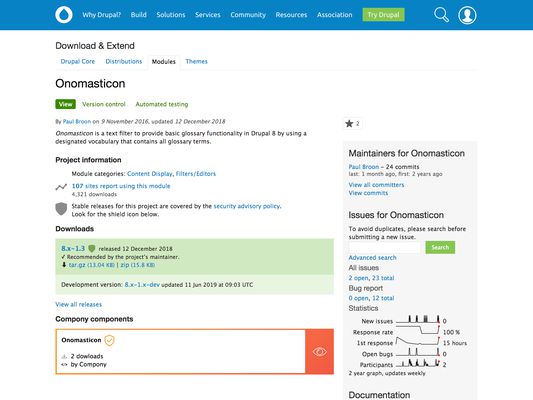Click the Open bugs sparkline graph
Viewport: 533px width, 400px height.
[418, 352]
